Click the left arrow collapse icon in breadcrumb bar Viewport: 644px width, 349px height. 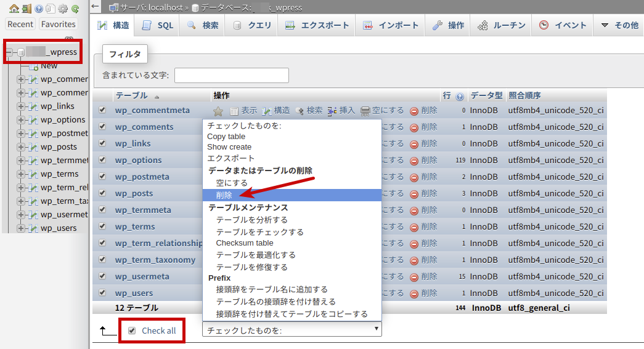(x=96, y=6)
